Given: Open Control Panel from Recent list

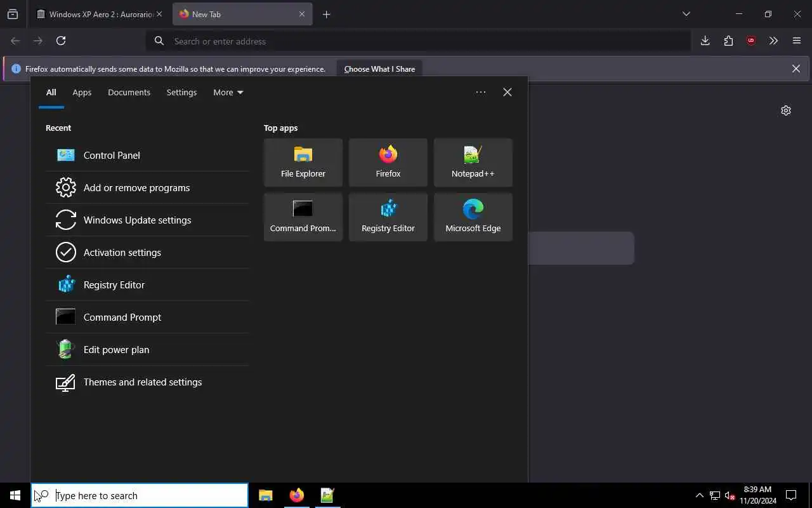Looking at the screenshot, I should pyautogui.click(x=147, y=155).
